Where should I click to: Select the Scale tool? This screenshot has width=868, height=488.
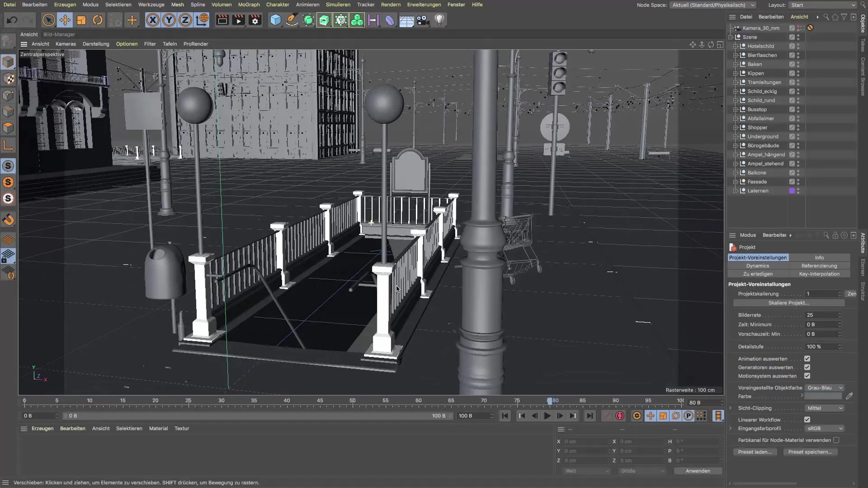(x=81, y=20)
